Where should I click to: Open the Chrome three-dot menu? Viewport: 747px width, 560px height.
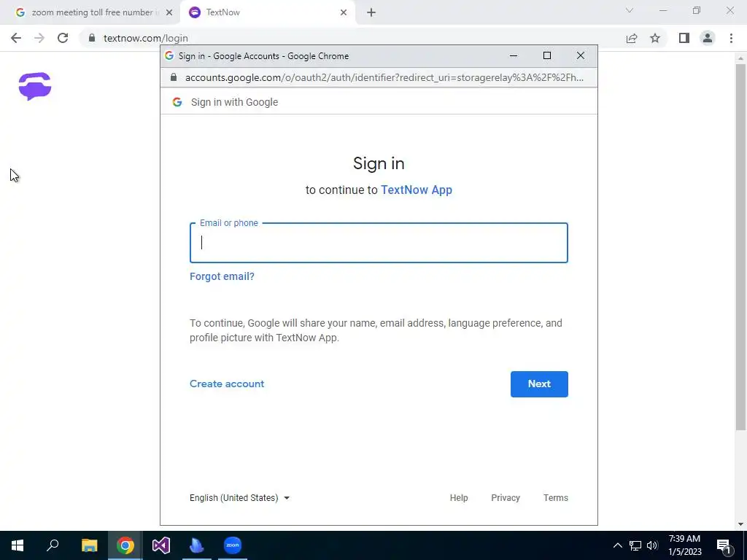[x=731, y=38]
